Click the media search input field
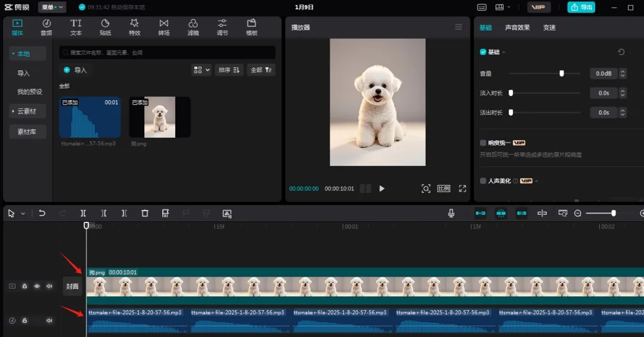This screenshot has height=337, width=644. tap(167, 52)
